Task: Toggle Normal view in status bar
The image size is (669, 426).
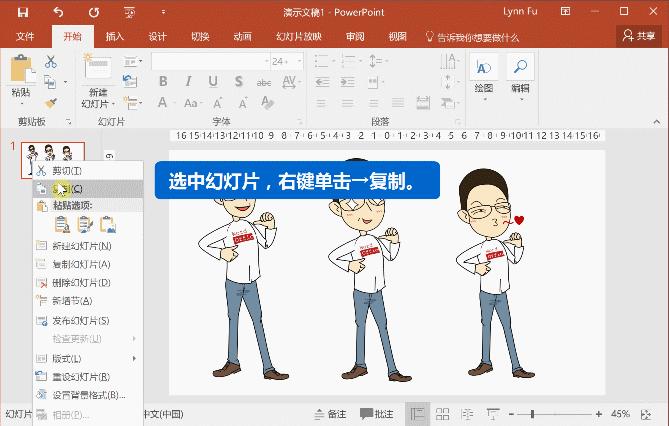Action: (416, 414)
